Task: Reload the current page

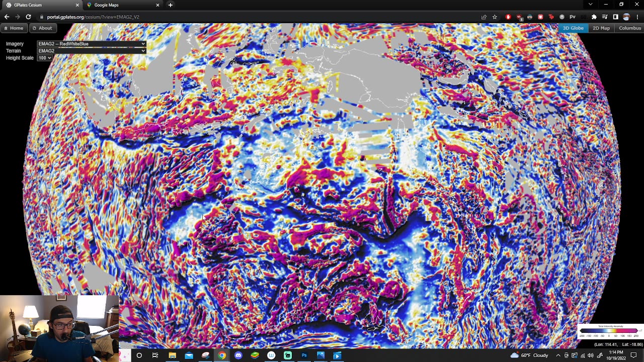Action: coord(28,17)
